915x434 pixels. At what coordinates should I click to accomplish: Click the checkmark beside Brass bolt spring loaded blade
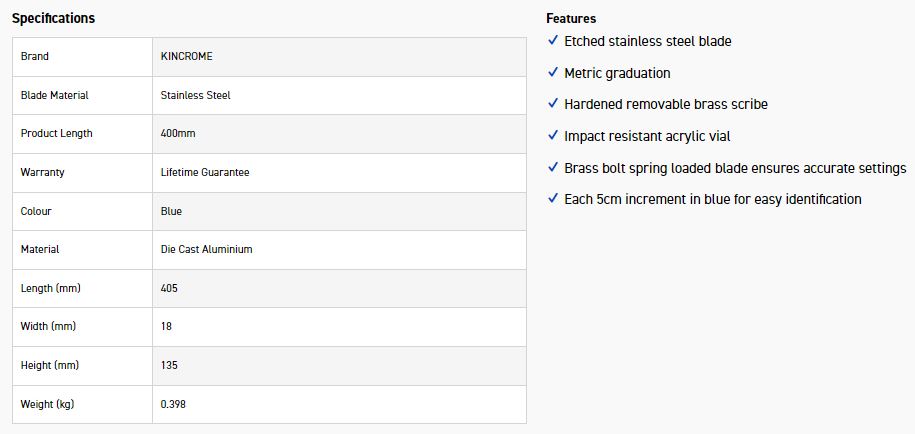[x=553, y=168]
